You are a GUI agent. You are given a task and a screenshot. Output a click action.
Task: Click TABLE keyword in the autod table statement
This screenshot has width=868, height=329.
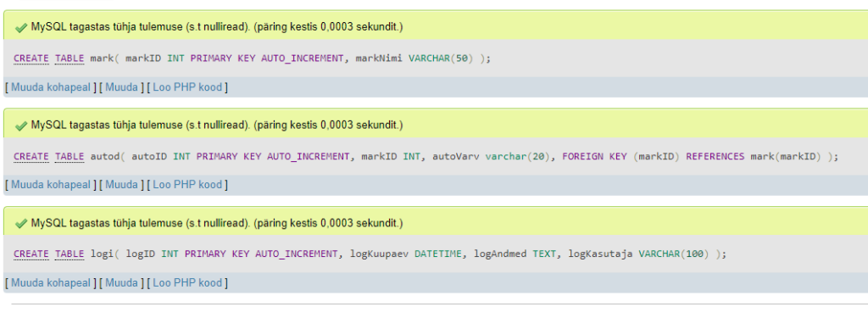70,156
